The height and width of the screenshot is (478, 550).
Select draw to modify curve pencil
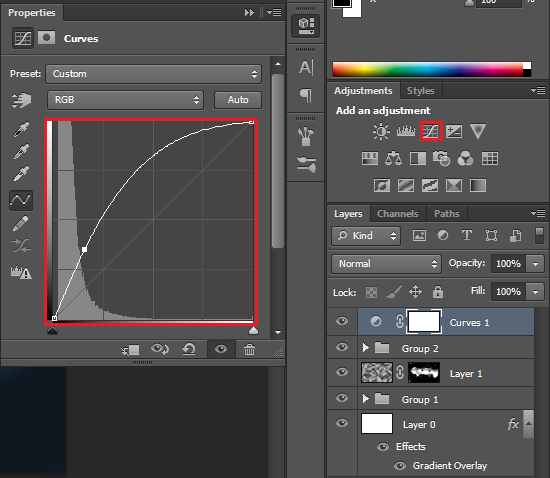21,223
